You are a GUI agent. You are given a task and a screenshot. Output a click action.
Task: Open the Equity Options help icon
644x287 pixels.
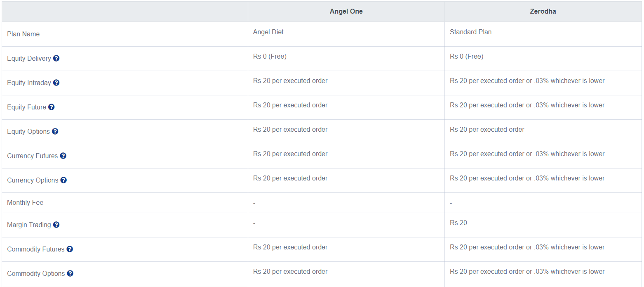click(x=55, y=131)
